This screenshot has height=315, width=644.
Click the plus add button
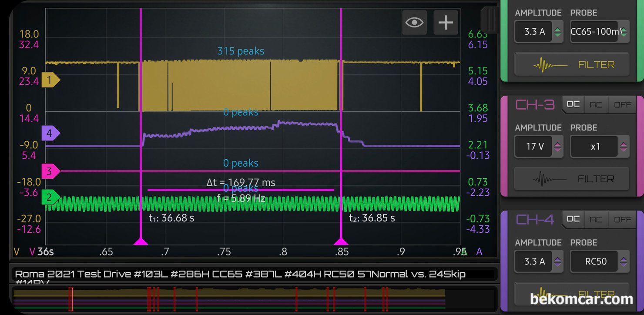pyautogui.click(x=446, y=22)
